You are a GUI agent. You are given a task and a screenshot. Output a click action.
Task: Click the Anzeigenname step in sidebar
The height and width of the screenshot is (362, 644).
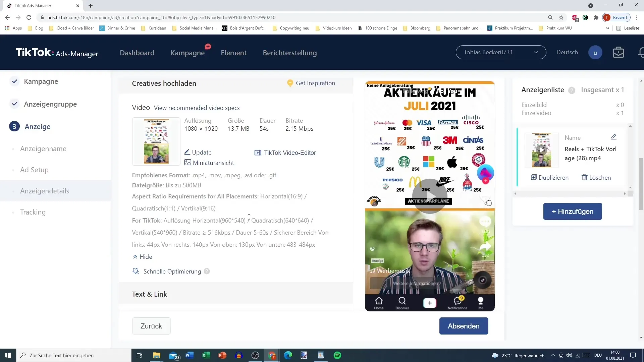coord(43,148)
